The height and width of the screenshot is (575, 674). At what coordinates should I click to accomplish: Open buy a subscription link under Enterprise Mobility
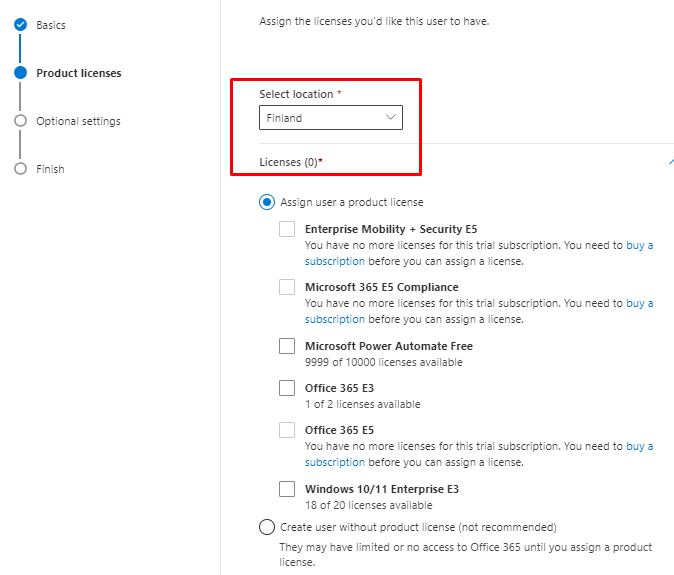[x=639, y=245]
